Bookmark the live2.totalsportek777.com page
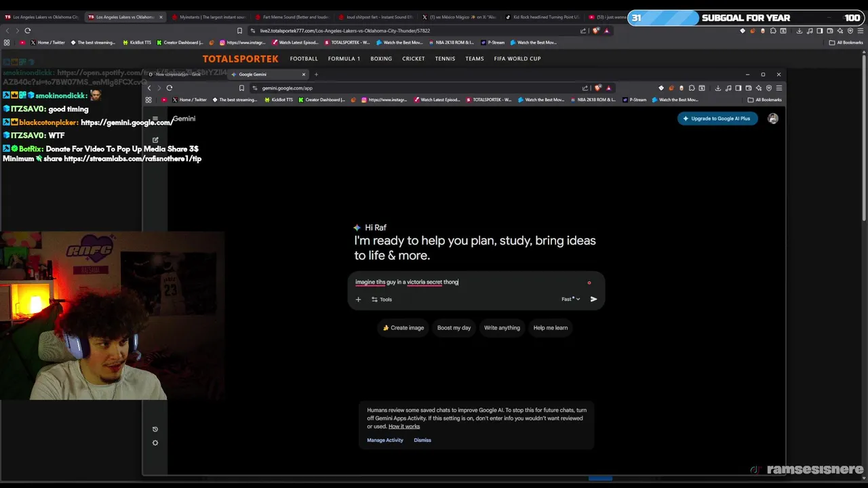868x488 pixels. click(240, 30)
